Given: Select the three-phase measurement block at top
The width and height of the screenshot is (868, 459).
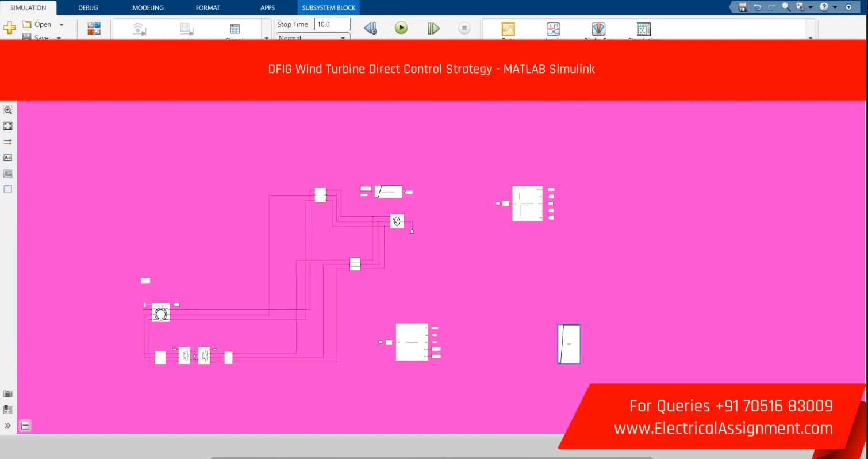Looking at the screenshot, I should point(320,195).
